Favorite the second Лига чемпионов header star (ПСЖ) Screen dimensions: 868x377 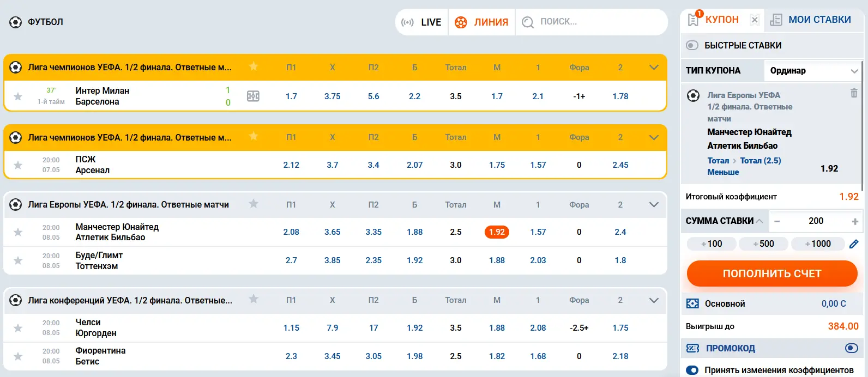pos(254,136)
